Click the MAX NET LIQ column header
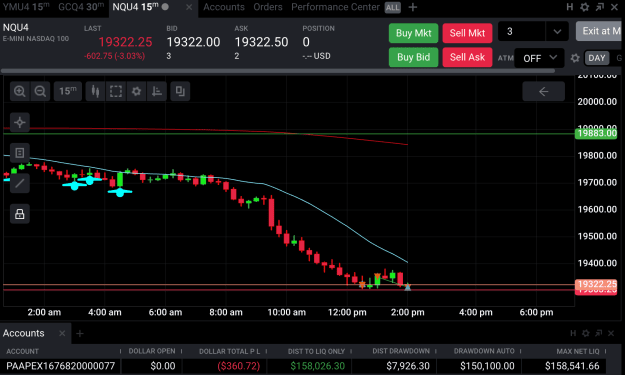Image resolution: width=625 pixels, height=375 pixels. coord(578,351)
